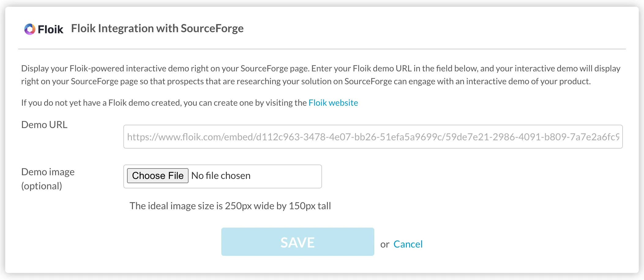The height and width of the screenshot is (280, 644).
Task: Click the colorful Floik ring logo icon
Action: pyautogui.click(x=30, y=29)
